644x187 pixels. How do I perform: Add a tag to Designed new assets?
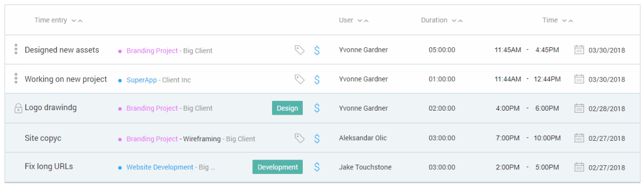pyautogui.click(x=299, y=50)
